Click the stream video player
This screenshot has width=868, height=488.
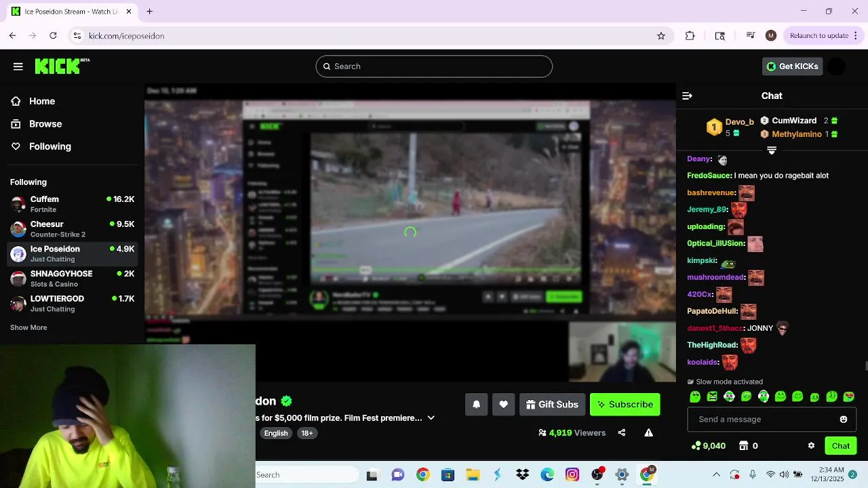[x=410, y=232]
